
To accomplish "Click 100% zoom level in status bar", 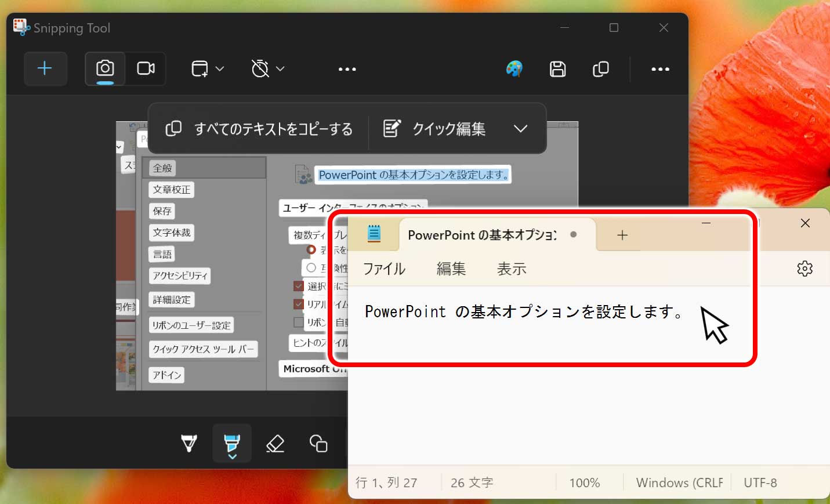I will point(584,483).
